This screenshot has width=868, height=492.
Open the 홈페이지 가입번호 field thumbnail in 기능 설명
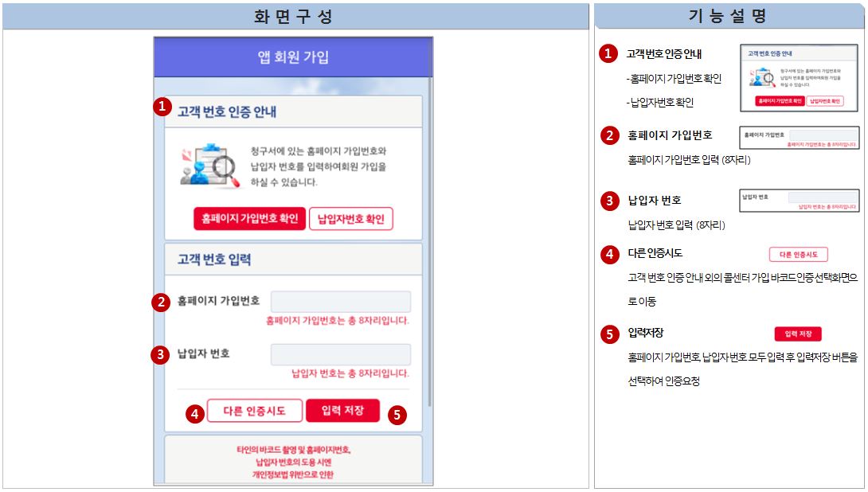[x=799, y=138]
